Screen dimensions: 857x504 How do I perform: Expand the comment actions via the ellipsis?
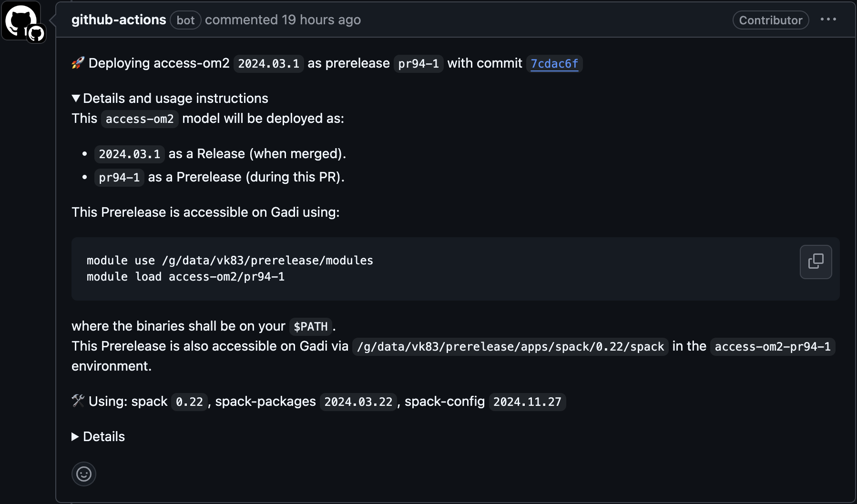point(829,19)
